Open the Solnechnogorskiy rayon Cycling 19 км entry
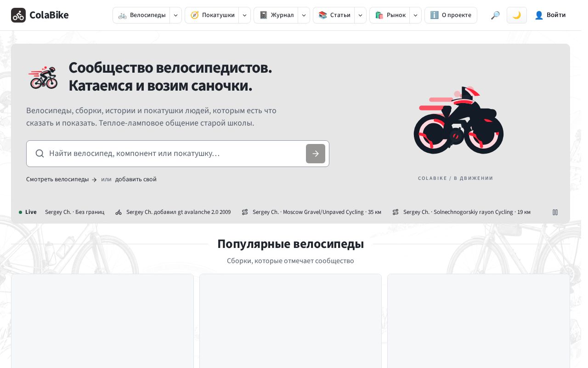This screenshot has width=588, height=368. click(462, 212)
